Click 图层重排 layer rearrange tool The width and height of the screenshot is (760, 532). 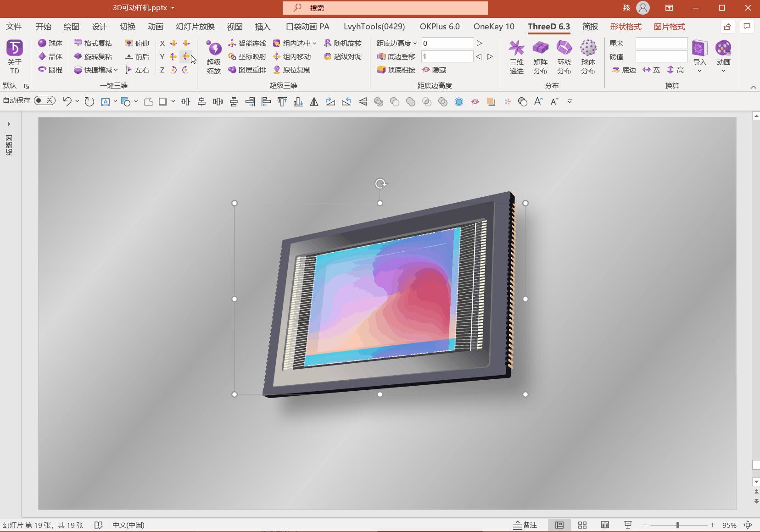coord(247,70)
